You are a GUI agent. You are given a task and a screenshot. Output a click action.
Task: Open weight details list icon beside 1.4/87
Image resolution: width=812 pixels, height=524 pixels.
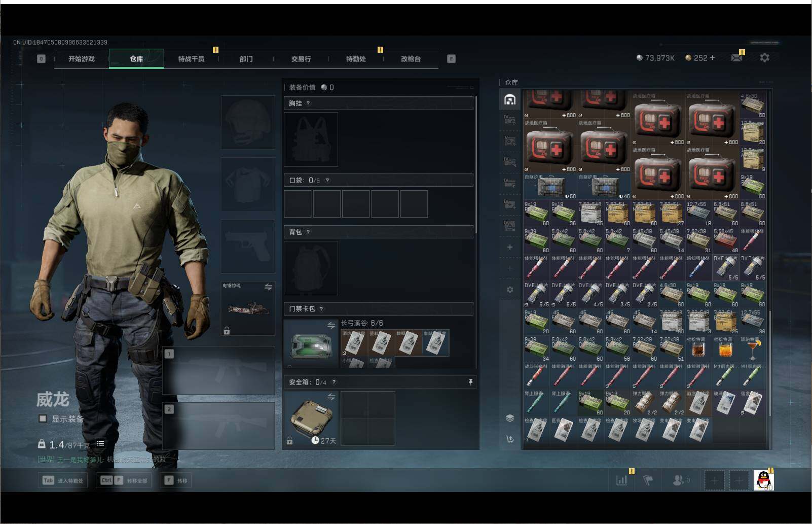(100, 444)
